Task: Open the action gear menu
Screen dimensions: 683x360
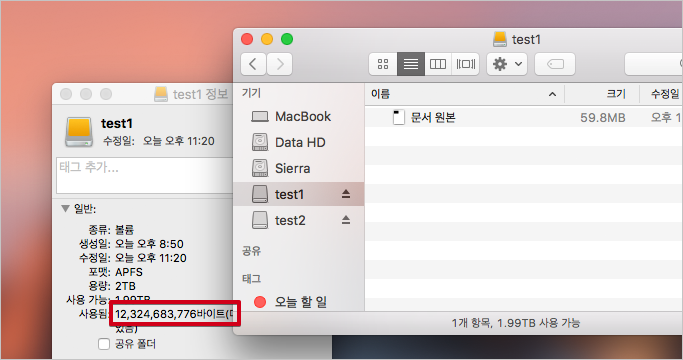Action: [x=507, y=65]
